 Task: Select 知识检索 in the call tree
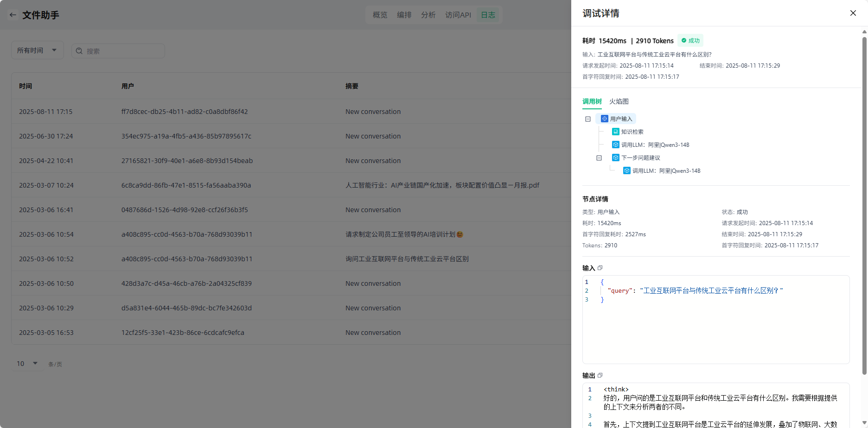point(632,132)
